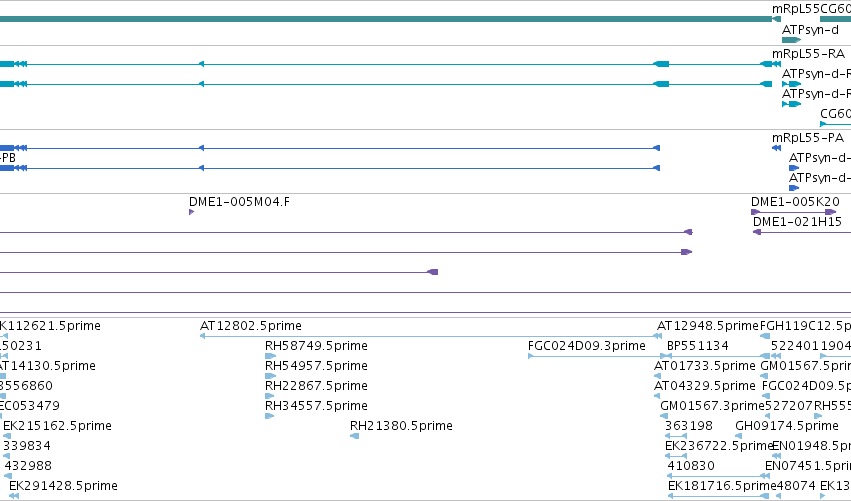Select the 363198 EST feature bar
The height and width of the screenshot is (501, 851).
coord(676,436)
